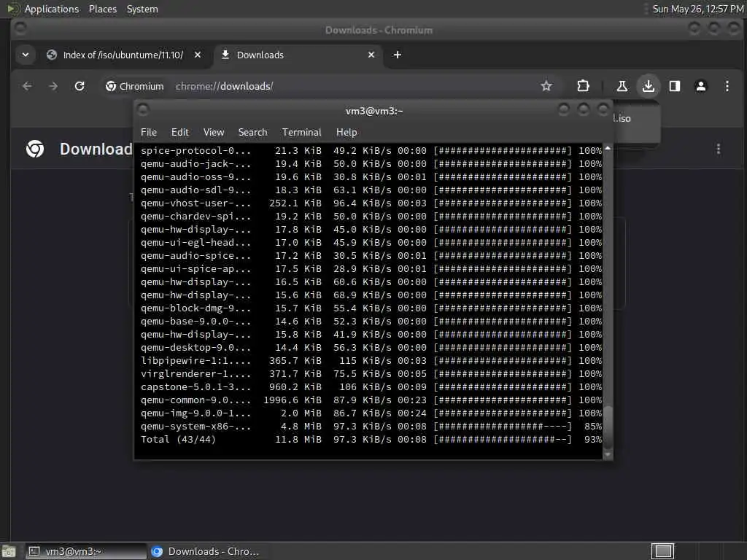Reload the chrome://downloads page
747x560 pixels.
tap(80, 86)
